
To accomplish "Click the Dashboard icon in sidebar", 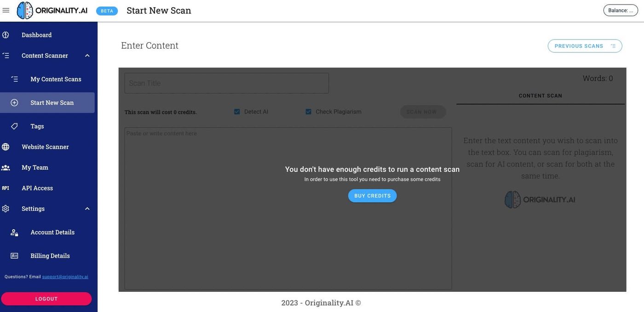I will [x=6, y=35].
